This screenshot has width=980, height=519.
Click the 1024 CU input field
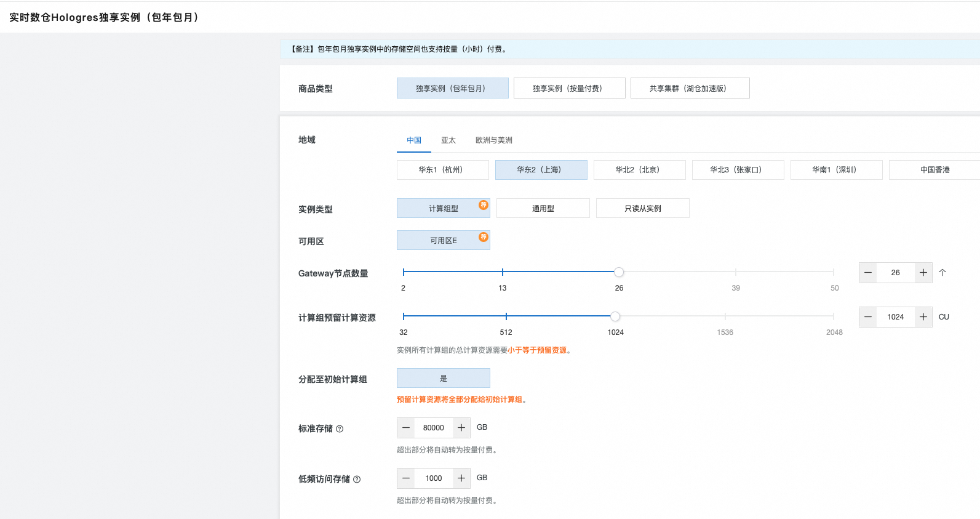pos(896,317)
